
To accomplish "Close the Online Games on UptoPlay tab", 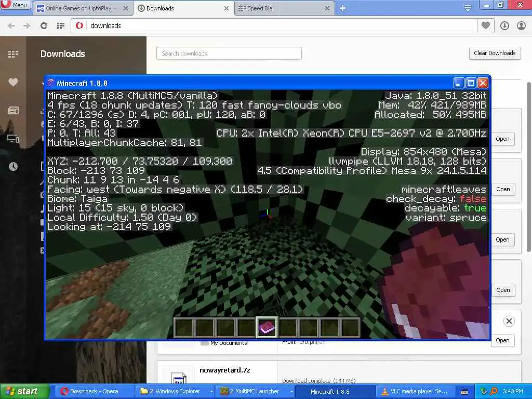I will [126, 8].
